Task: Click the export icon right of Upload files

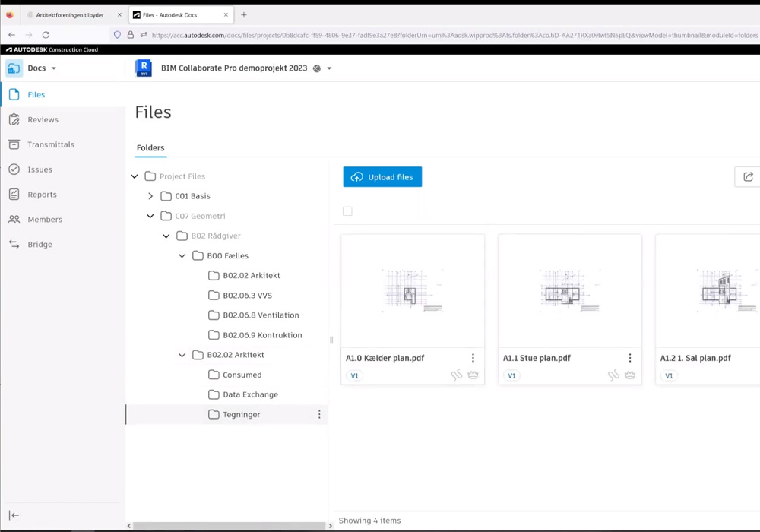Action: point(748,177)
